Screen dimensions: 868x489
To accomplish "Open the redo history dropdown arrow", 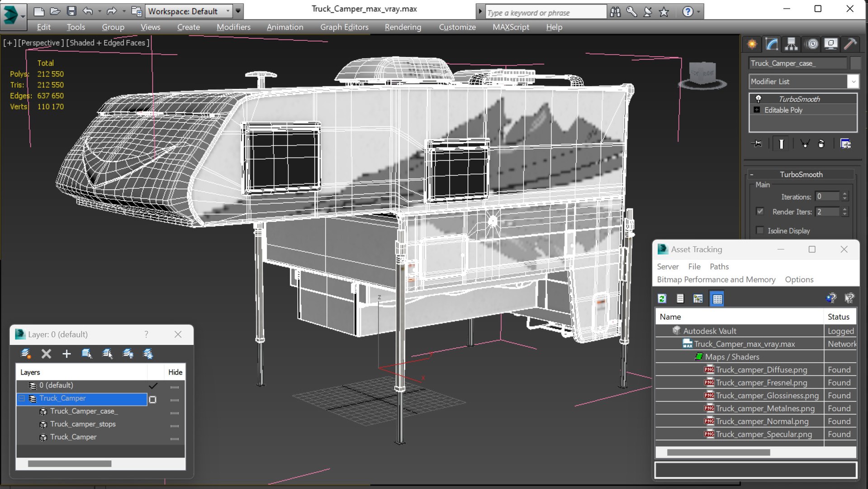I will [x=123, y=11].
